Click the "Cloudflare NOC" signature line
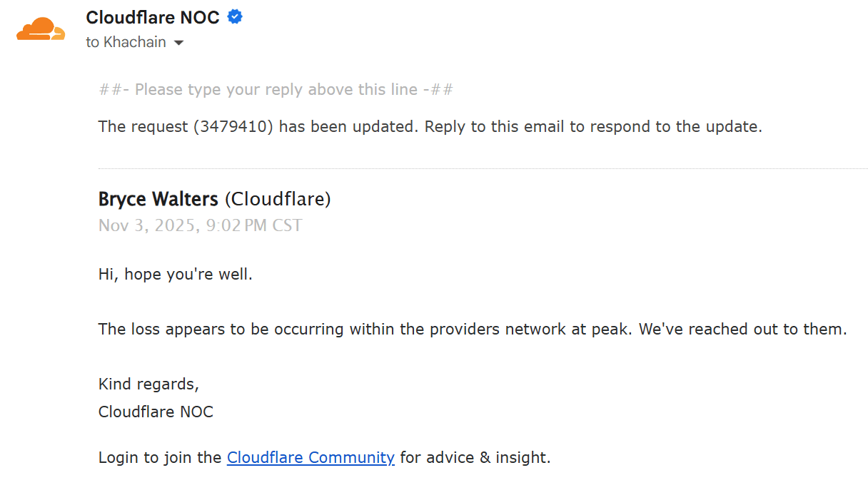 click(x=156, y=412)
